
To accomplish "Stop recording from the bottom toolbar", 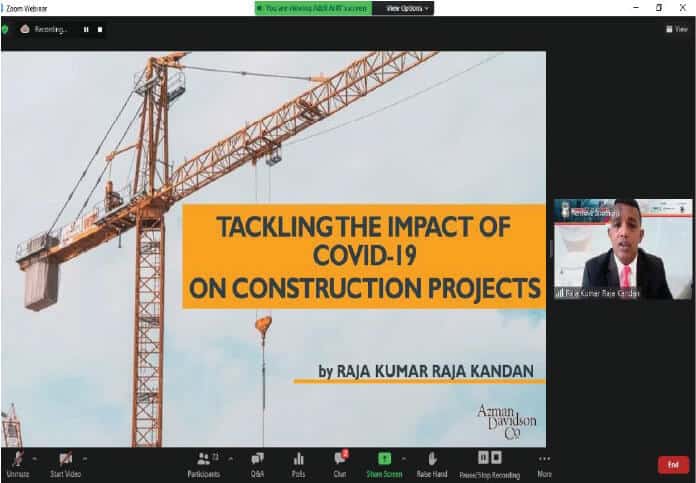I will pyautogui.click(x=496, y=457).
